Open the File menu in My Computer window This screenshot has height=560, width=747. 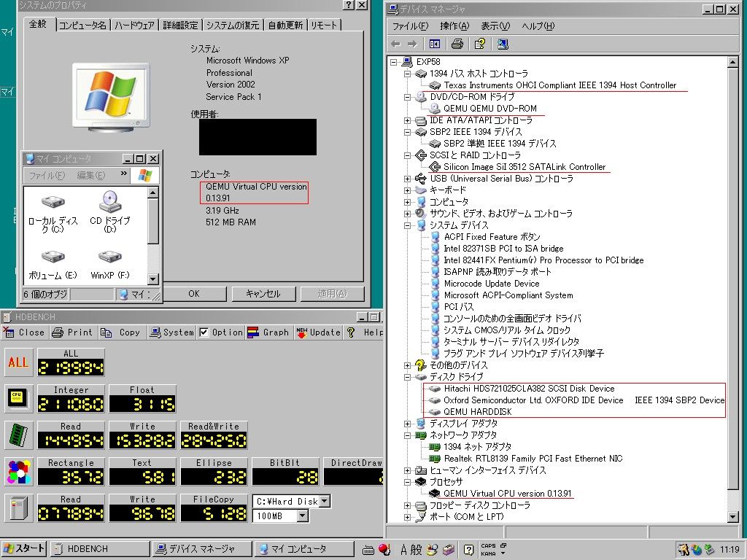click(x=46, y=176)
